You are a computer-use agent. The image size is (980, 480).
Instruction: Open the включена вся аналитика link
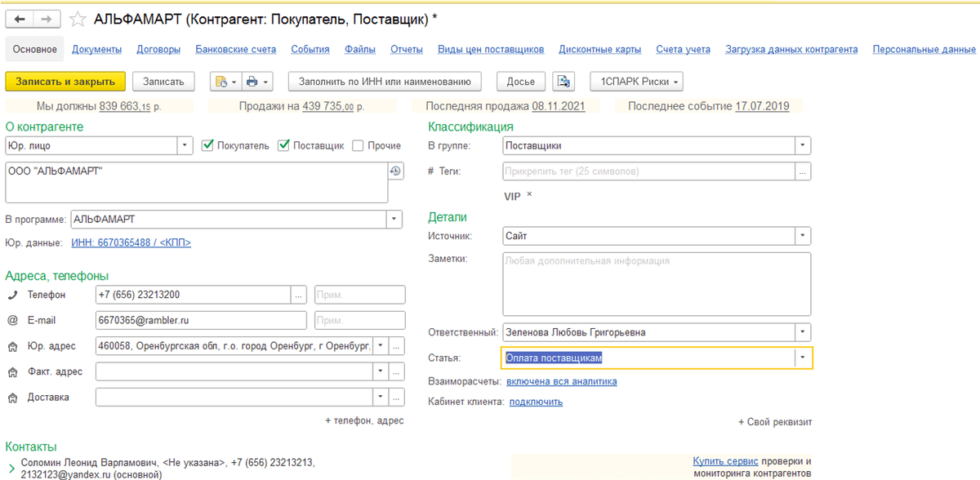[x=562, y=381]
